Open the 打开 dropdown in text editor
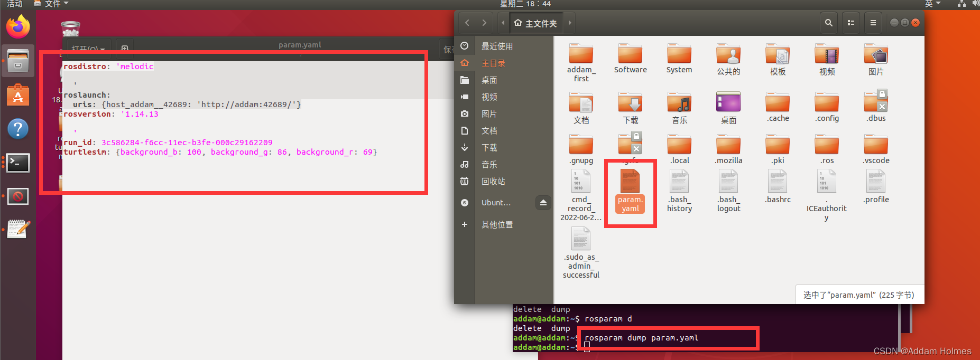Viewport: 980px width, 360px height. [88, 49]
